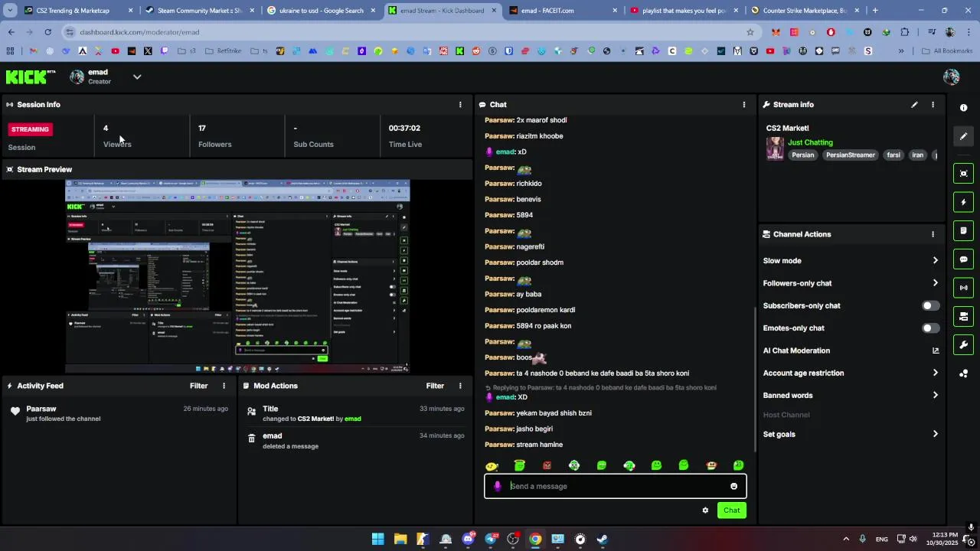
Task: Open AI Chat Moderation external link icon
Action: [935, 350]
